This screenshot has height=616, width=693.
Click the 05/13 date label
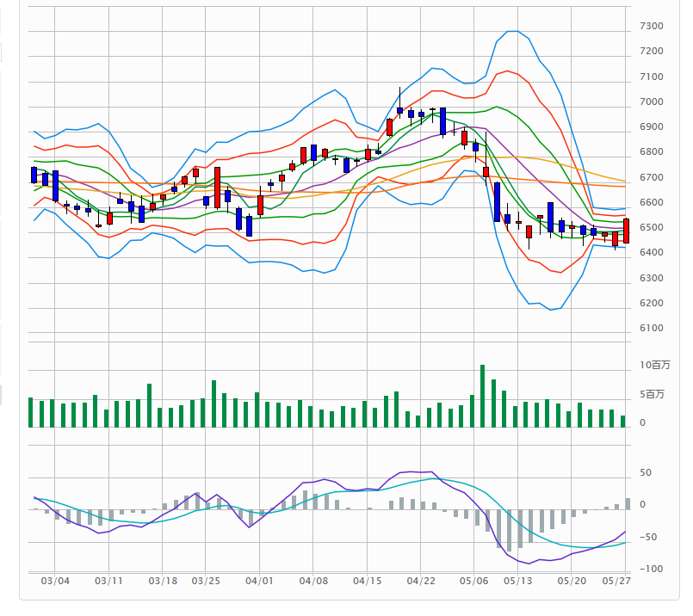[x=517, y=581]
